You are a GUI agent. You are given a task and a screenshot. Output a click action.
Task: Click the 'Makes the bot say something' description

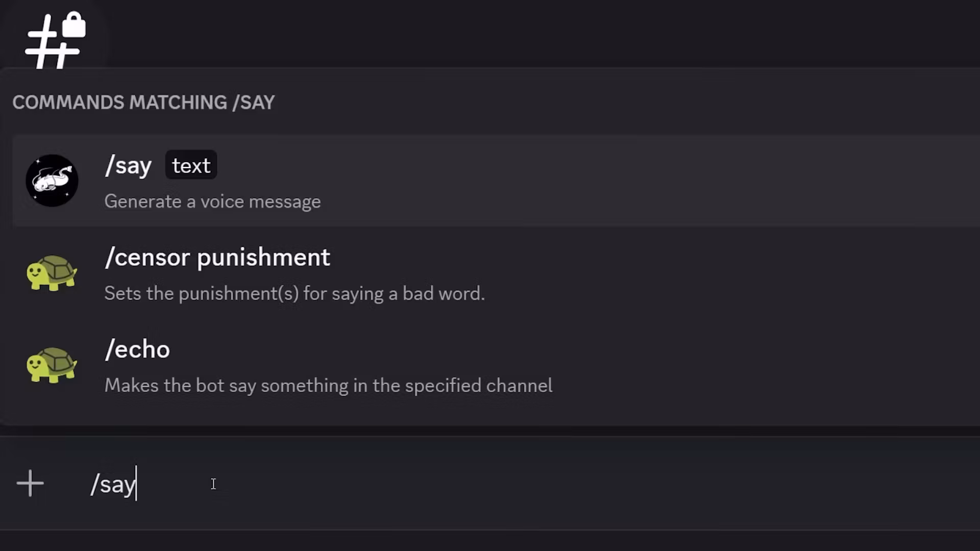click(x=328, y=385)
